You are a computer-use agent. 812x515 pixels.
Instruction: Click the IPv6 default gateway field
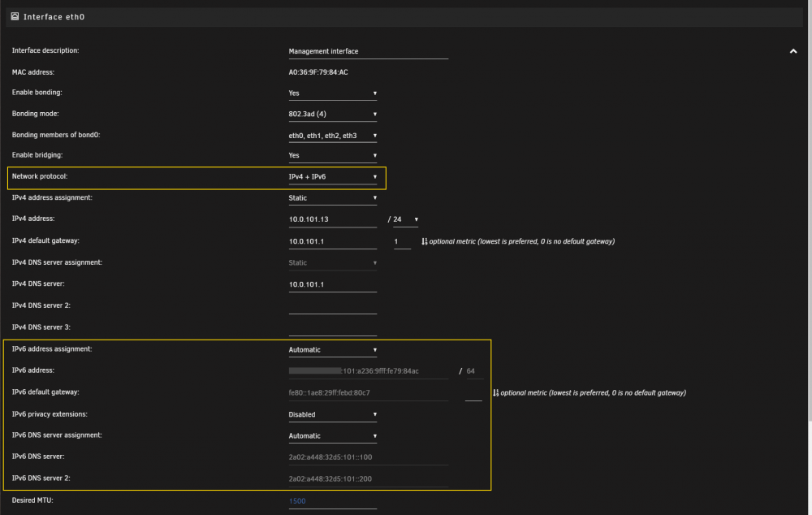tap(368, 392)
